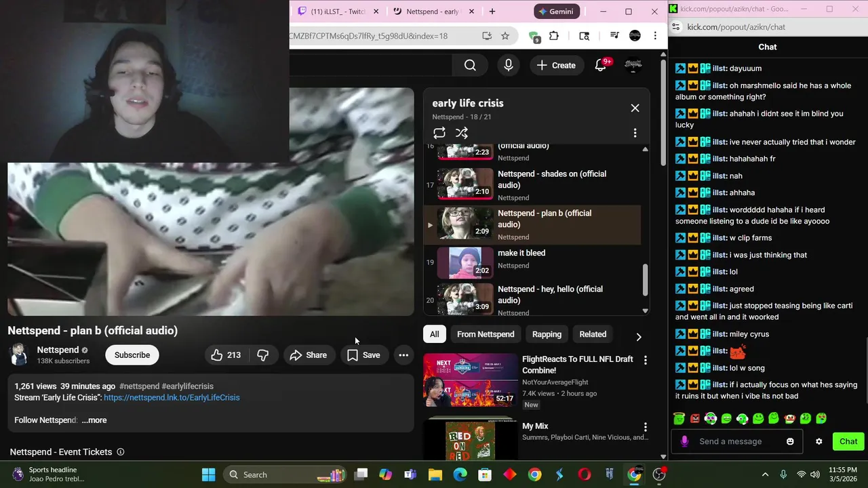
Task: Open more actions menu beside Save
Action: (x=403, y=355)
